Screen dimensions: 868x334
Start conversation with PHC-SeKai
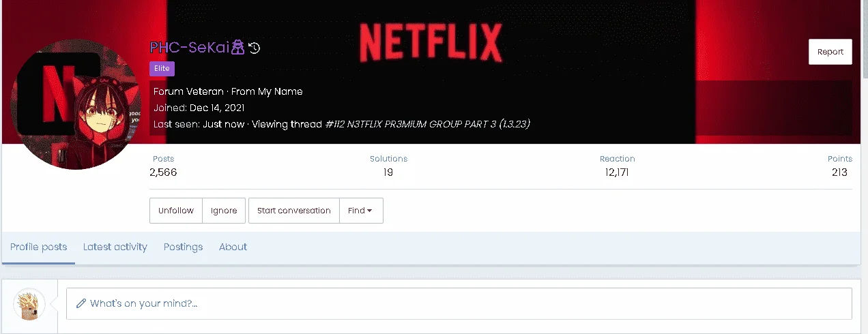click(294, 211)
